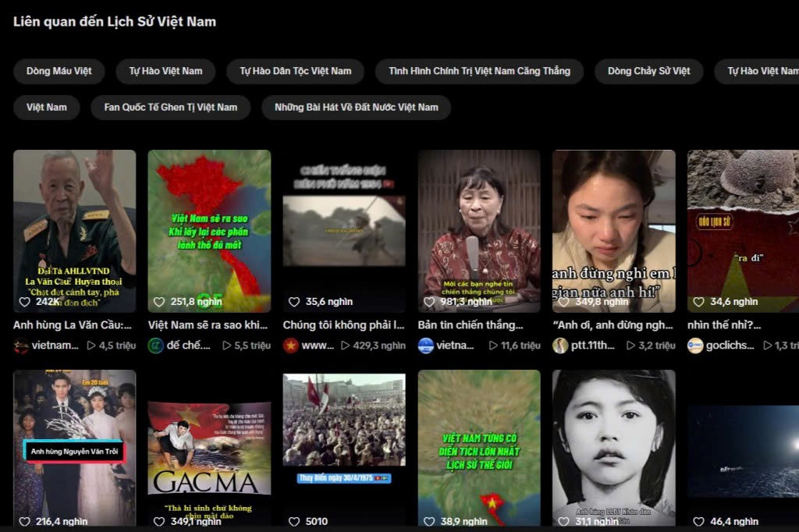This screenshot has height=532, width=799.
Task: Click the avatar under Bản tin chiến thắng
Action: click(x=425, y=346)
